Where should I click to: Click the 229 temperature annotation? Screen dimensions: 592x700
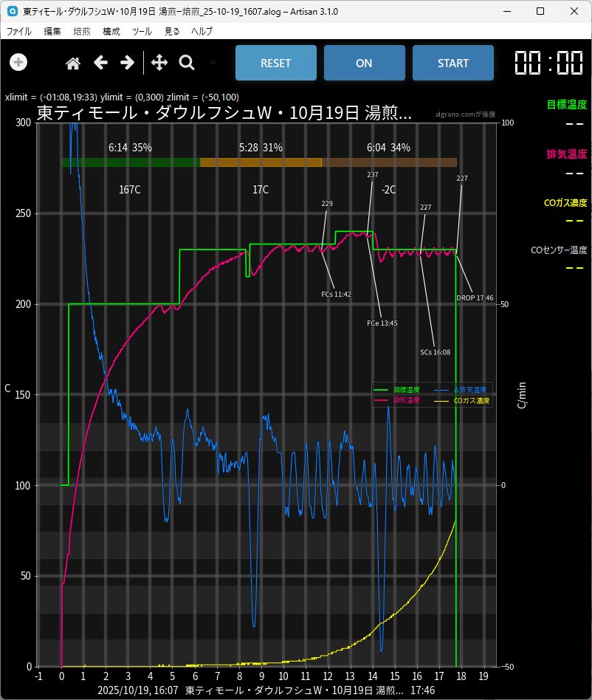point(327,204)
